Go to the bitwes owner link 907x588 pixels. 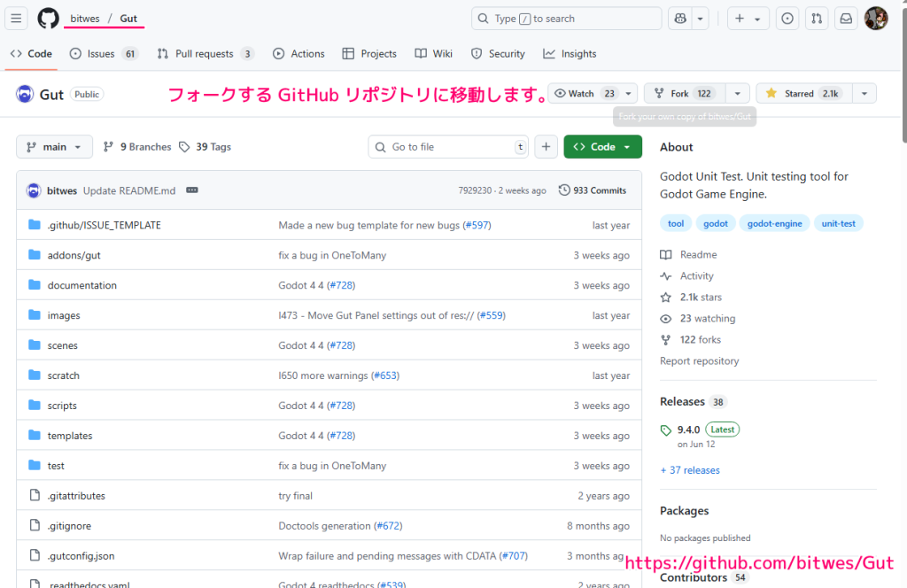pyautogui.click(x=85, y=19)
